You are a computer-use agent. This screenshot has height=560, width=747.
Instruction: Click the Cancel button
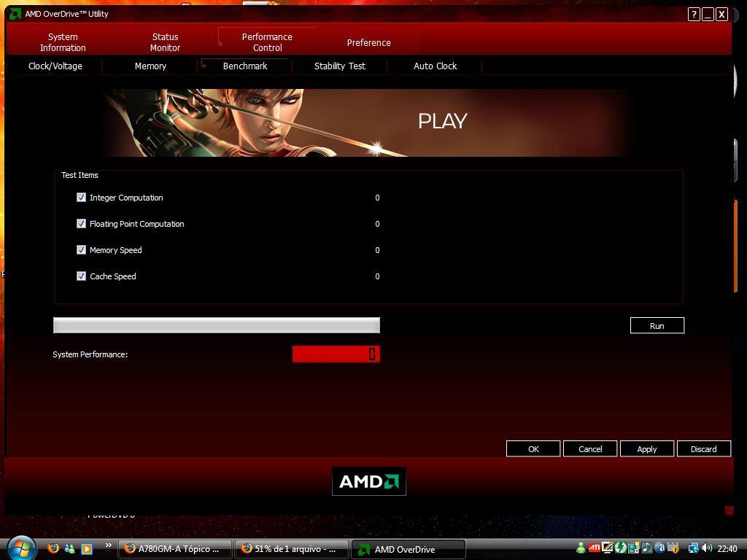pyautogui.click(x=589, y=448)
